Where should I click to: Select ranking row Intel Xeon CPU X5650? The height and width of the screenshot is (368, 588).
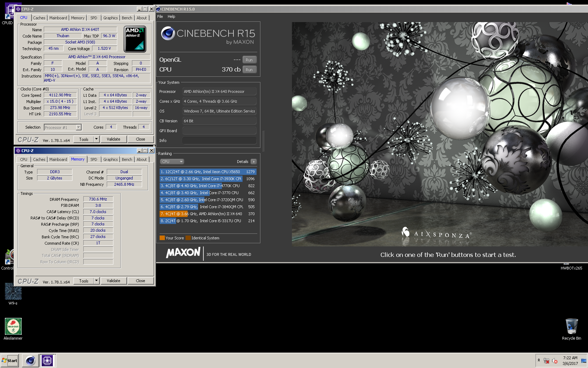[208, 172]
